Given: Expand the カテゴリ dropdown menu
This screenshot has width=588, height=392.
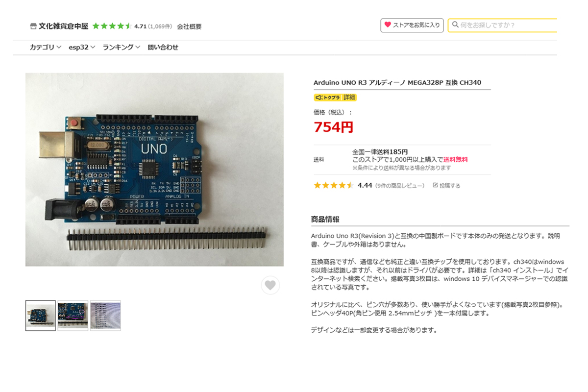Looking at the screenshot, I should pos(46,48).
